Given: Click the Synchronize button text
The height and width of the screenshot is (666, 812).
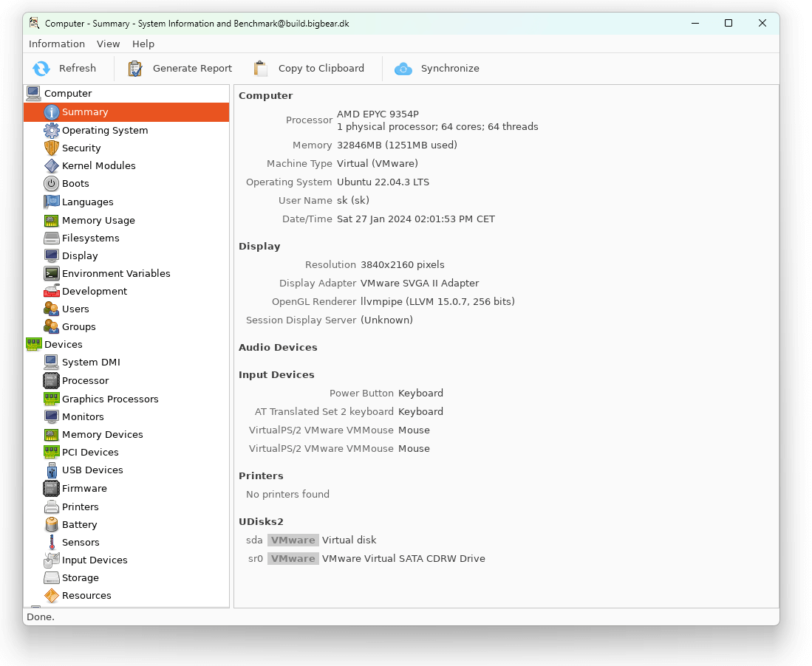Looking at the screenshot, I should 450,69.
